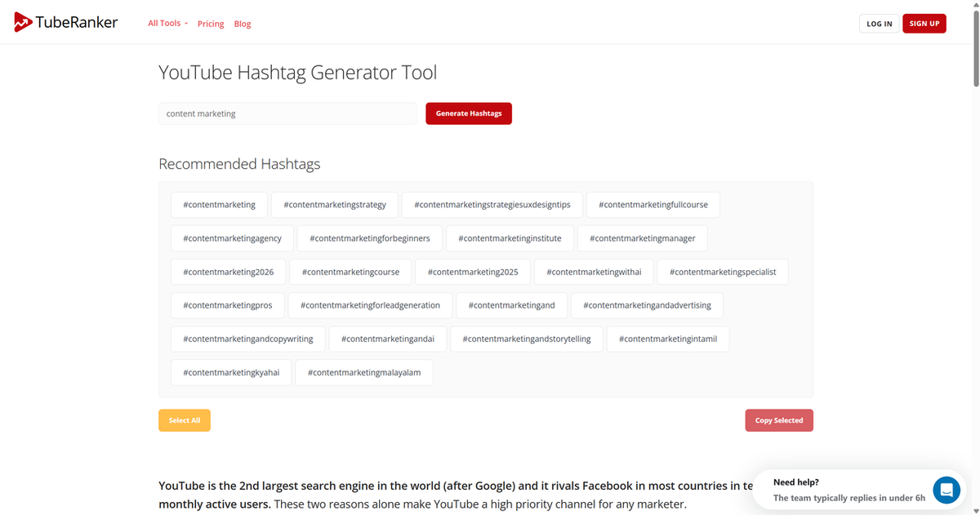The image size is (980, 515).
Task: Click the Select All button
Action: coord(185,420)
